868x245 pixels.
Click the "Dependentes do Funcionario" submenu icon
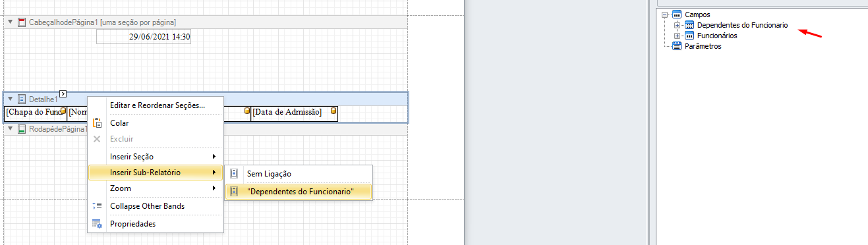[233, 192]
